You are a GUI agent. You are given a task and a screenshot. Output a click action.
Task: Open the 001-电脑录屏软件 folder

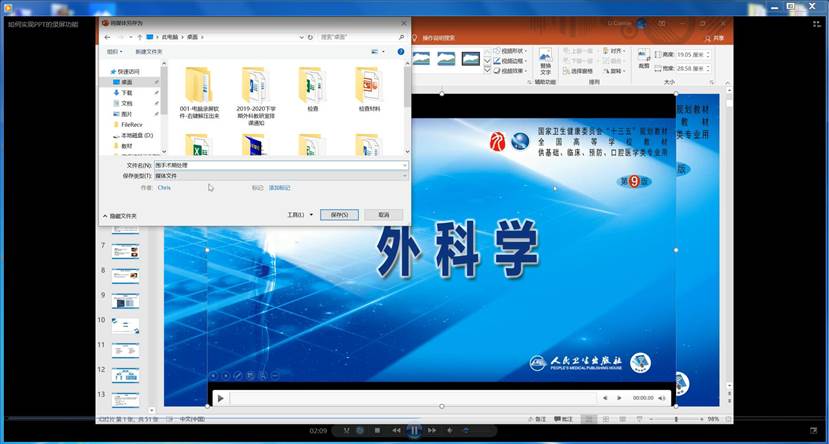pos(199,93)
